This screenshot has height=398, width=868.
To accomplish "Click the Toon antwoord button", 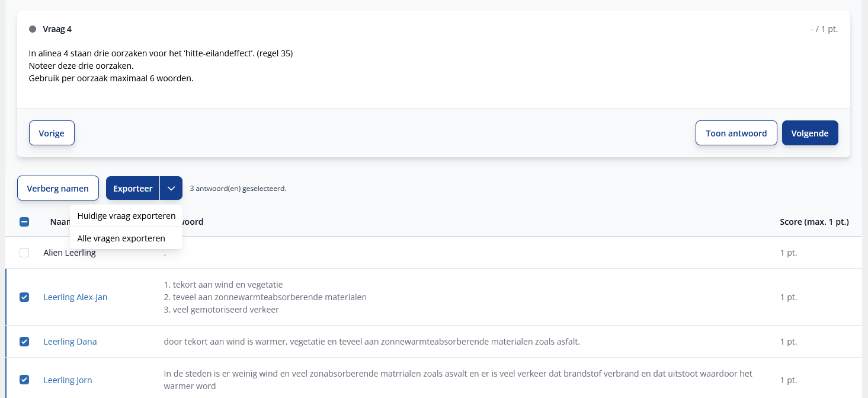I will pos(736,133).
